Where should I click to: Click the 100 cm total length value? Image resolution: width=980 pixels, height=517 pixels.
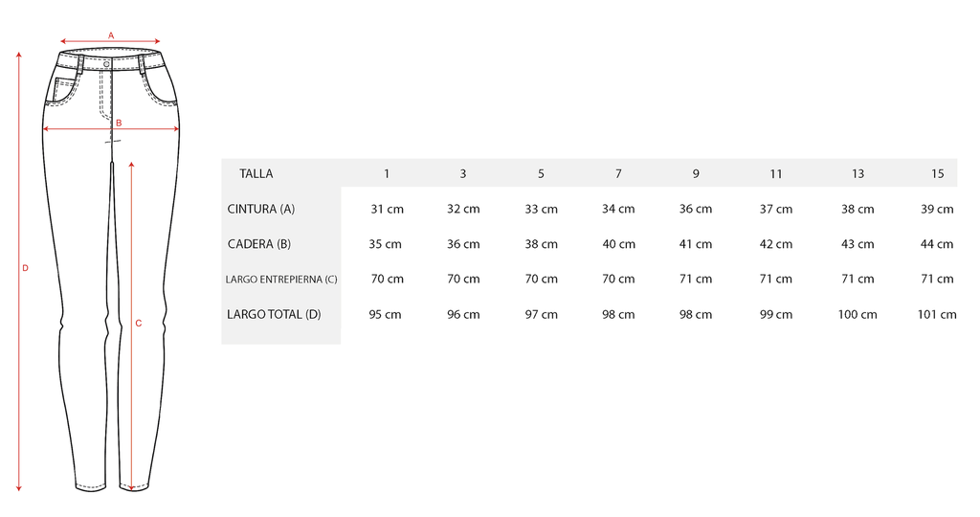(857, 314)
